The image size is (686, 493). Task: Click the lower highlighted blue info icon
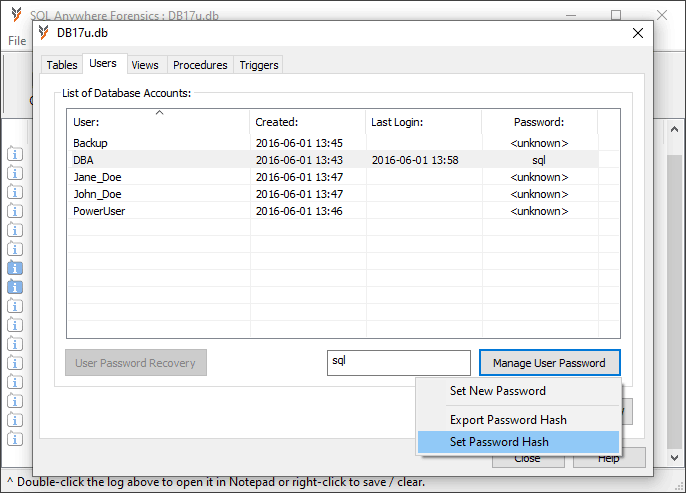15,287
